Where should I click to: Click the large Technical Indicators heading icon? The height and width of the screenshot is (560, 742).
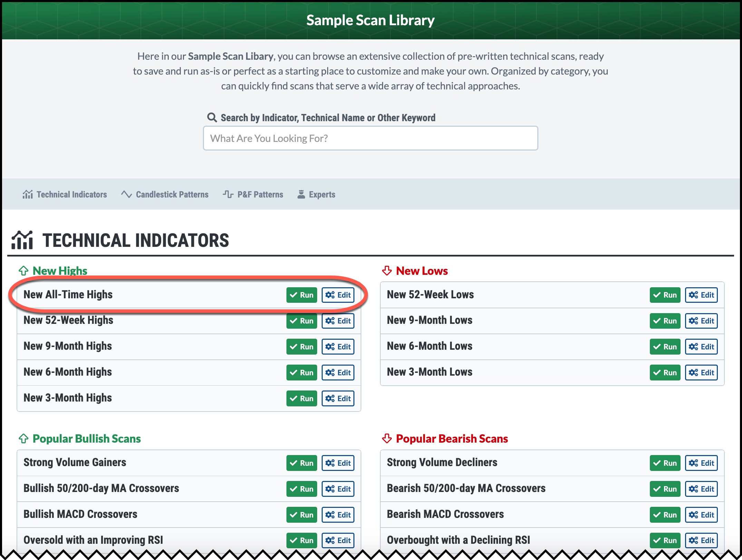point(22,240)
